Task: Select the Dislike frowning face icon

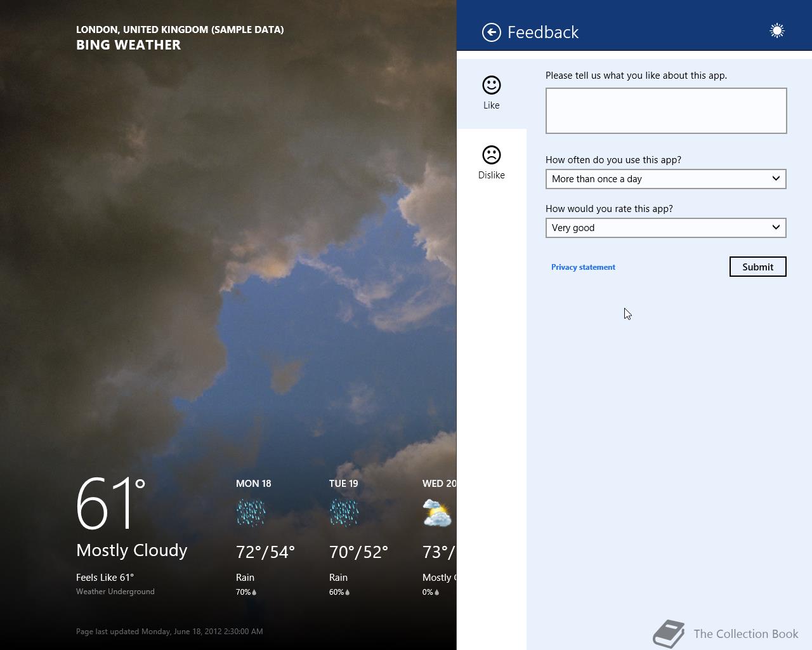Action: 492,155
